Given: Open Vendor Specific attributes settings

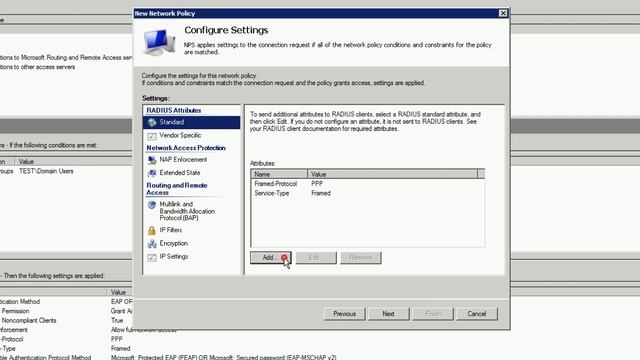Looking at the screenshot, I should click(180, 135).
